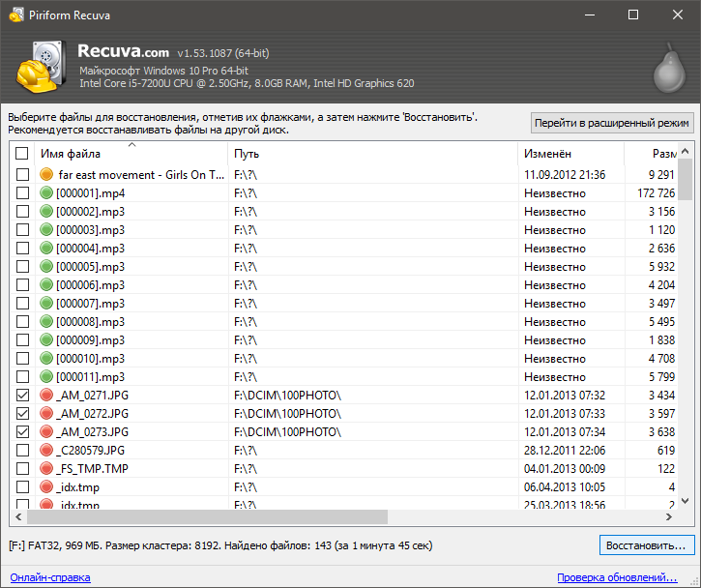Click green status dot of [000007].mp3
The width and height of the screenshot is (701, 588).
(46, 303)
